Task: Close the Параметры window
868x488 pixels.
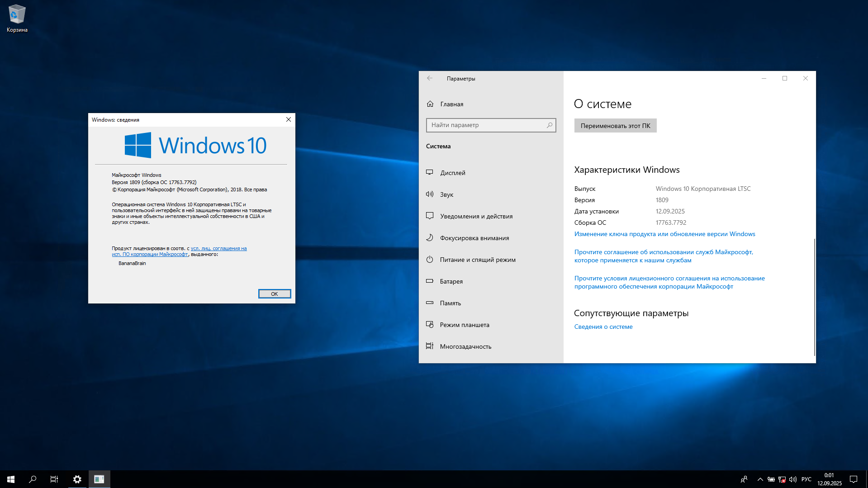Action: [x=806, y=78]
